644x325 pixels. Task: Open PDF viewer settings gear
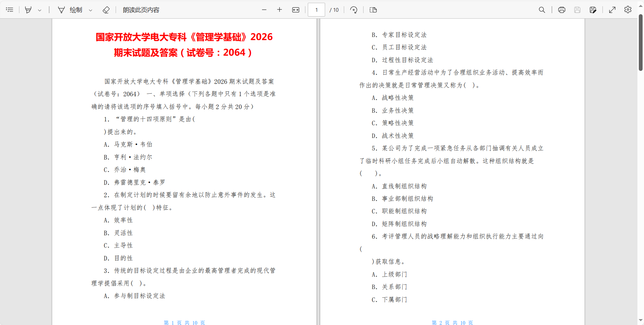click(x=628, y=10)
